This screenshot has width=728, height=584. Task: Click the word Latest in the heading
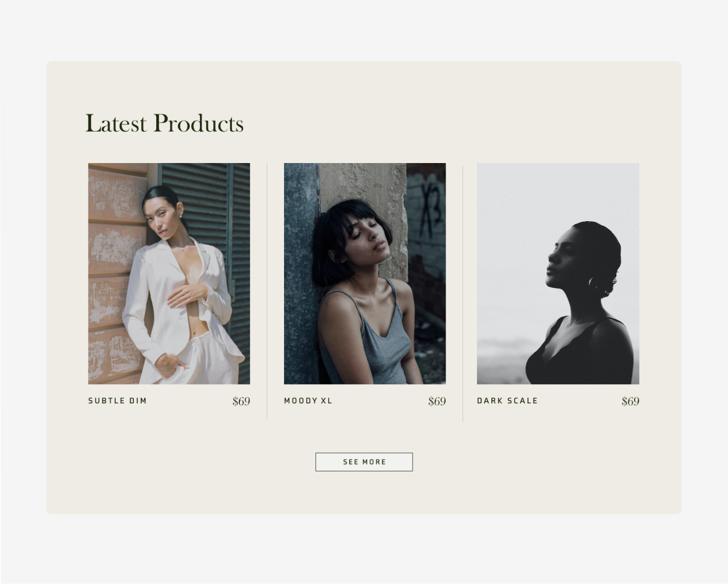coord(116,123)
